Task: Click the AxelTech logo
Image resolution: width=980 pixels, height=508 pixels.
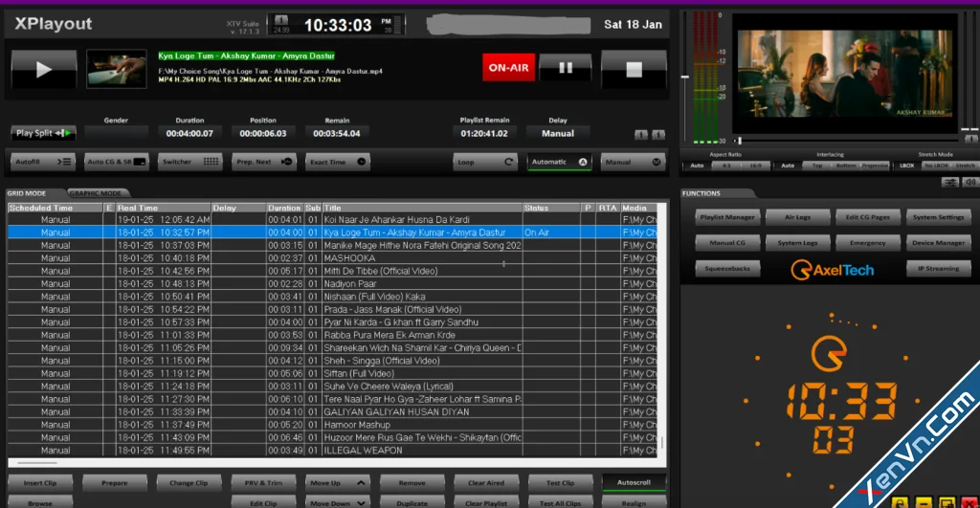Action: [833, 270]
